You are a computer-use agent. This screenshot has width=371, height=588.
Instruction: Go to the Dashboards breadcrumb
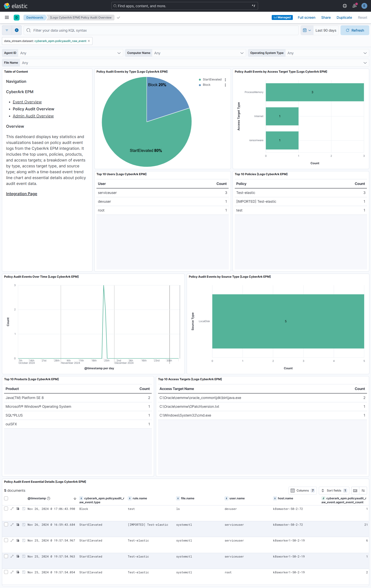(35, 18)
